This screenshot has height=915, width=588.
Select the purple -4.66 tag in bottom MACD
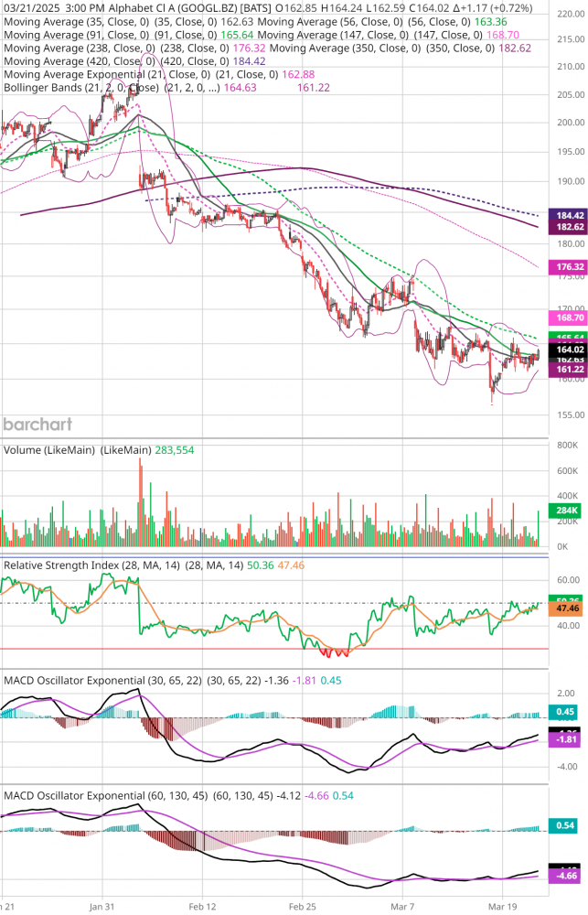point(565,876)
